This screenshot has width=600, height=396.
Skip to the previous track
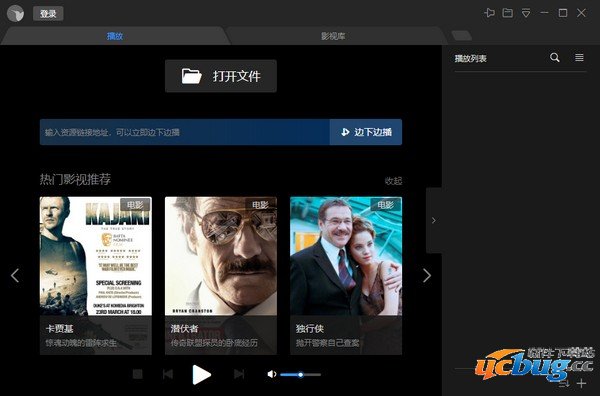(x=168, y=374)
